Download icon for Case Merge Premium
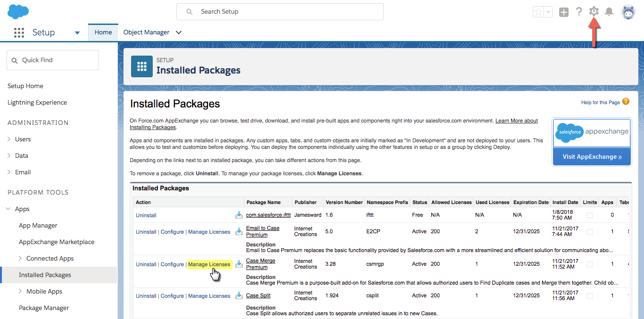The image size is (644, 319). click(x=239, y=264)
